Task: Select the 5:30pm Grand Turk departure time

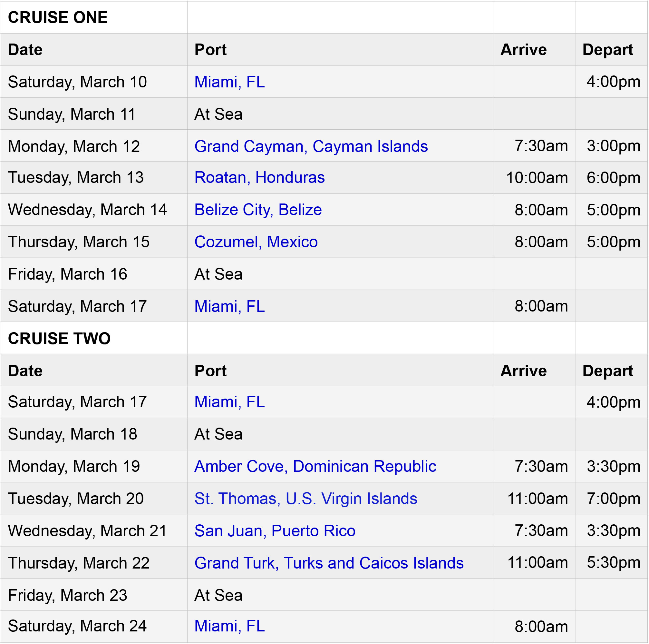Action: tap(614, 563)
